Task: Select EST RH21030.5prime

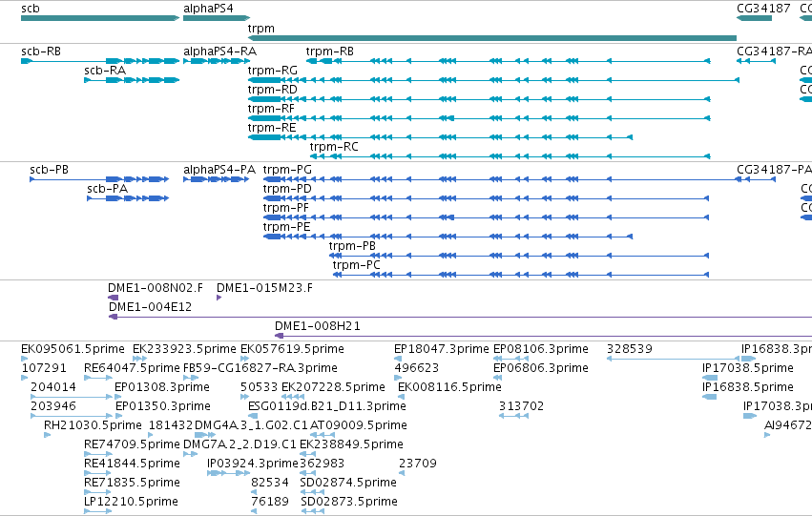Action: pos(93,425)
